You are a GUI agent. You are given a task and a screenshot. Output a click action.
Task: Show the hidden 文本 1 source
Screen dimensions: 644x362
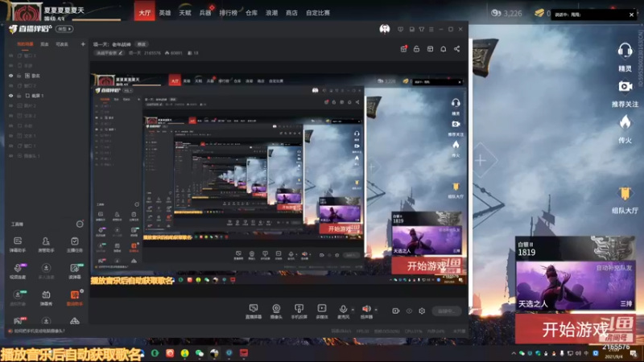point(10,136)
